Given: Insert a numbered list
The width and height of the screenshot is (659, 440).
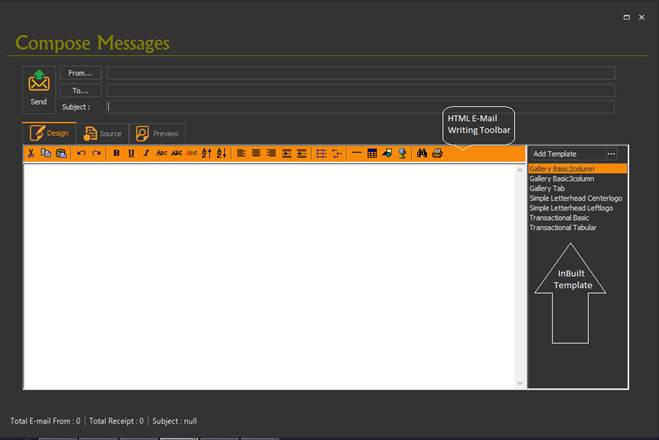Looking at the screenshot, I should point(321,153).
